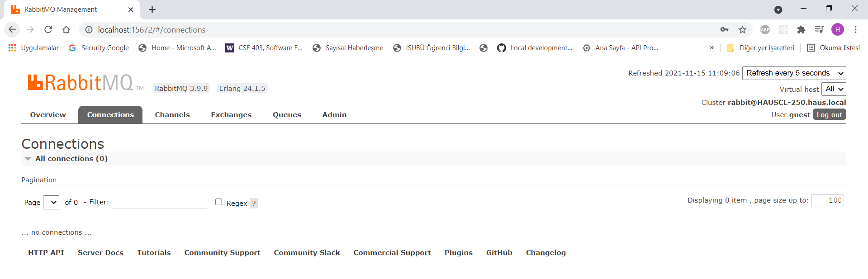The image size is (868, 279).
Task: Switch to the Exchanges tab
Action: (x=231, y=115)
